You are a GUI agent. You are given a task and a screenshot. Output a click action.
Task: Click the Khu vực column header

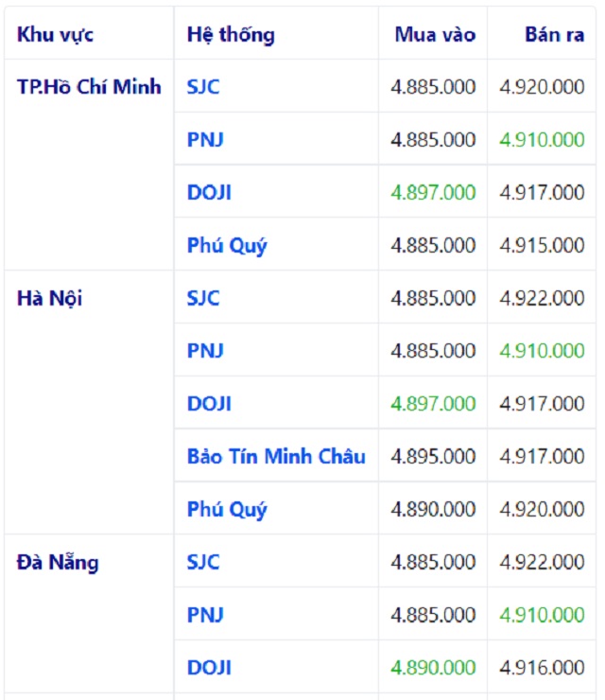click(x=55, y=35)
